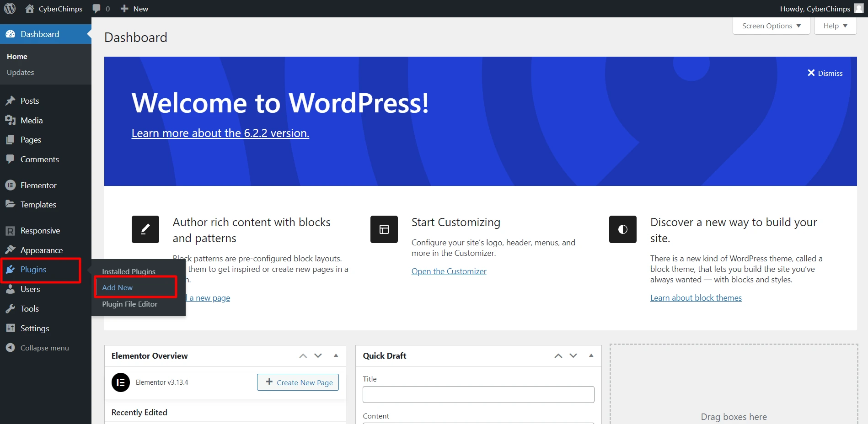Click the Collapse menu arrow icon
Screen dimensions: 868x424
(x=11, y=348)
